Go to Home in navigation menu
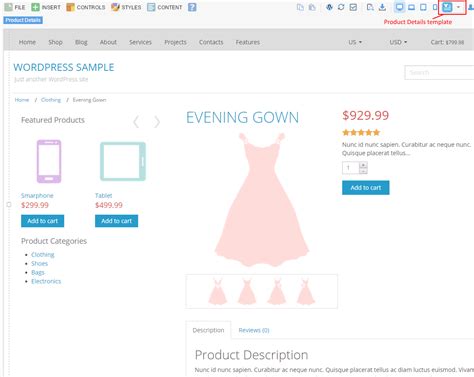The height and width of the screenshot is (377, 474). [27, 42]
